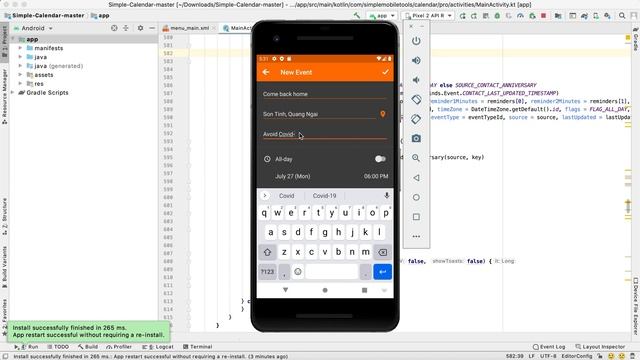
Task: Click the red Stop button in toolbar
Action: [x=544, y=16]
